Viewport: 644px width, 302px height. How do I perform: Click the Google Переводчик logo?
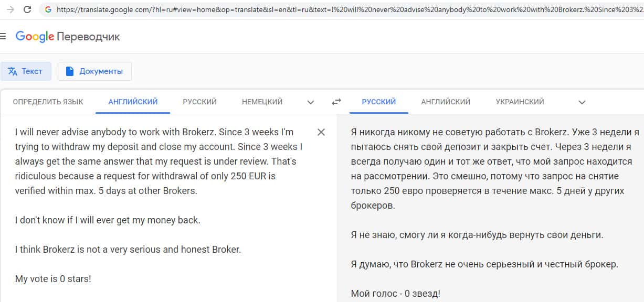click(x=68, y=37)
